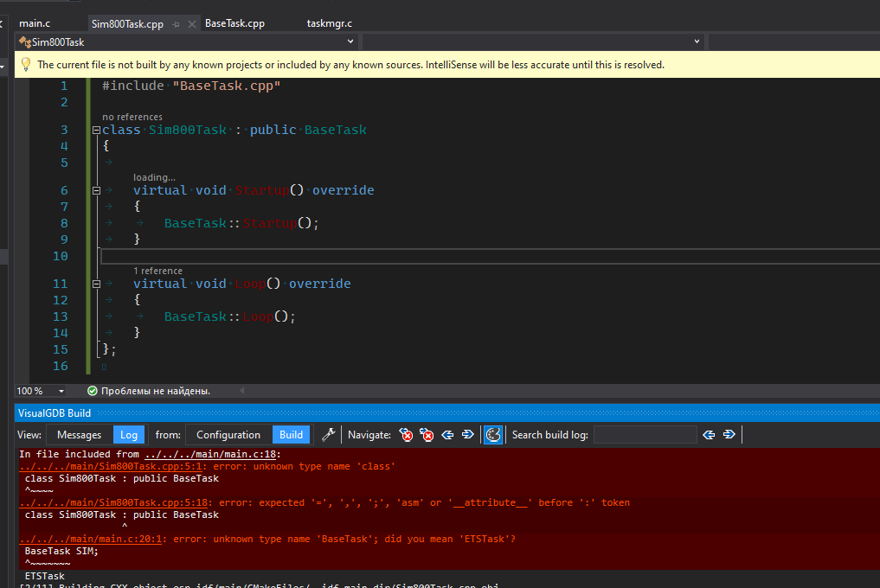Viewport: 880px width, 588px height.
Task: Open the Sim800Task scope dropdown
Action: (350, 42)
